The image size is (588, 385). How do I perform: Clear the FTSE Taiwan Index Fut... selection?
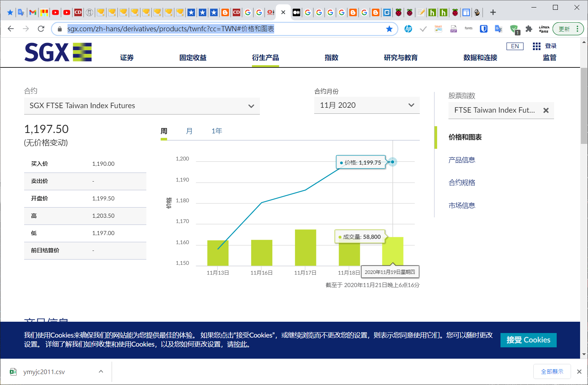(x=546, y=110)
